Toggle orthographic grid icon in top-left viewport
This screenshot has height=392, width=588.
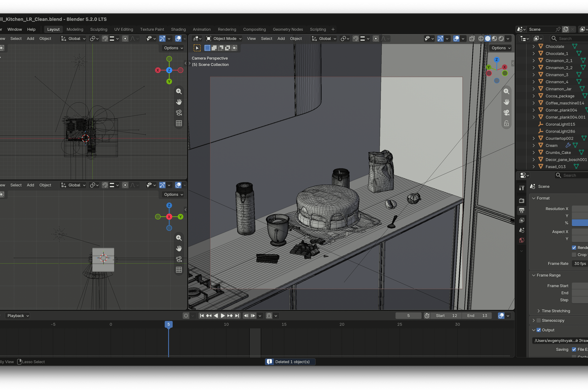coord(179,123)
